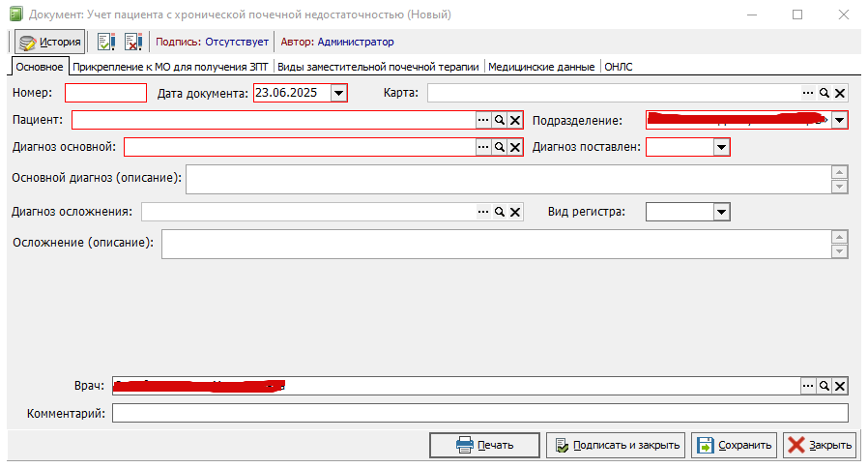Search for a patient with magnifier icon
This screenshot has width=868, height=468.
click(500, 120)
